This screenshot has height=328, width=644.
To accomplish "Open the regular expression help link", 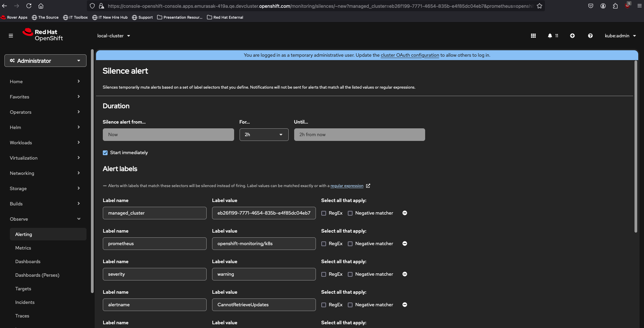I will (347, 186).
